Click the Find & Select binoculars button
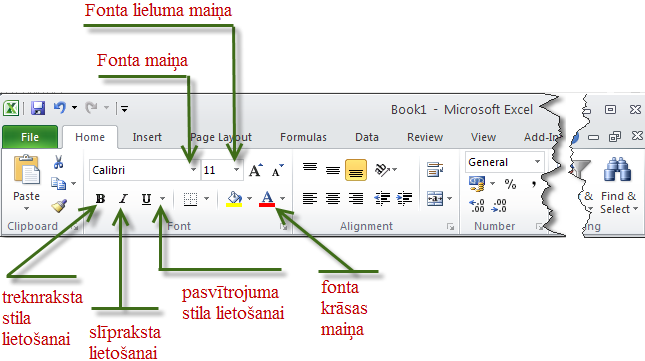Screen dimensions: 645x361 [618, 186]
